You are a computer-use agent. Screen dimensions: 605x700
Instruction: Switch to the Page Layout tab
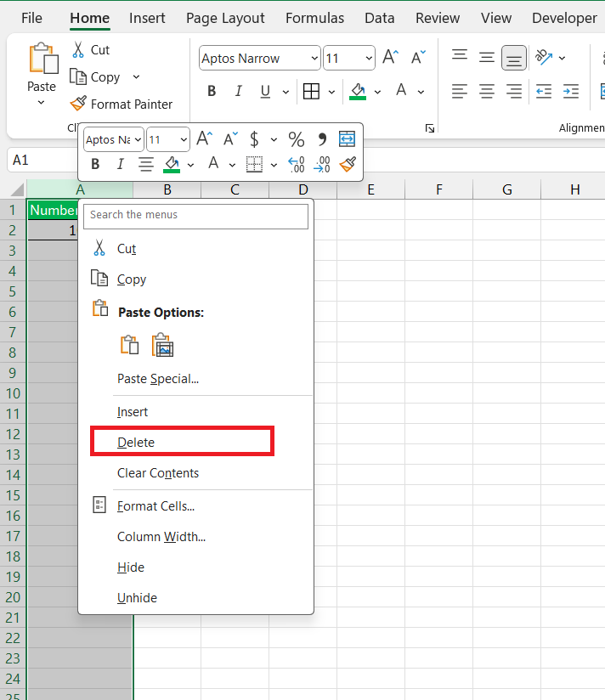pyautogui.click(x=225, y=18)
